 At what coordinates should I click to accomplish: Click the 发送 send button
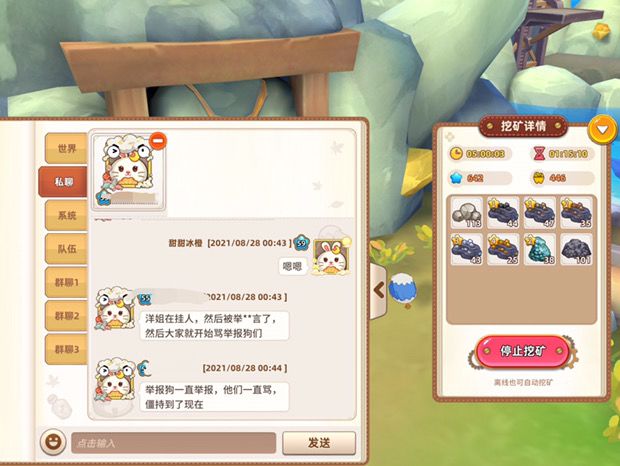(x=319, y=443)
